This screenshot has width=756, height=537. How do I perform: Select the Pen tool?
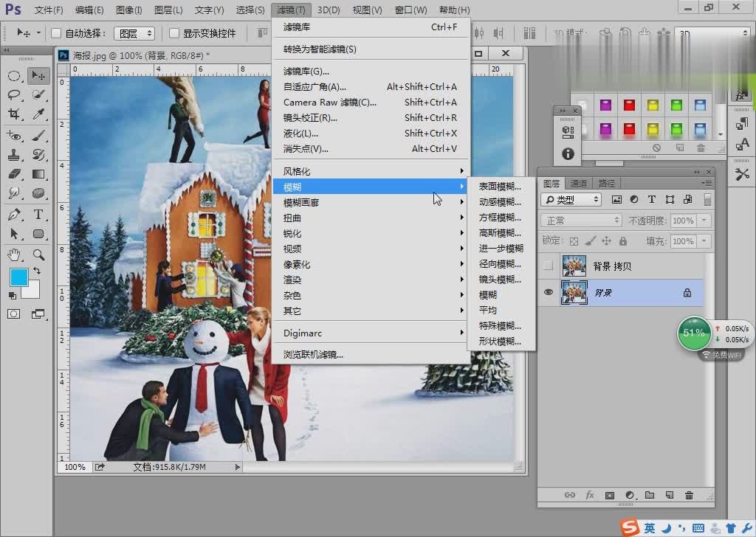(x=14, y=215)
